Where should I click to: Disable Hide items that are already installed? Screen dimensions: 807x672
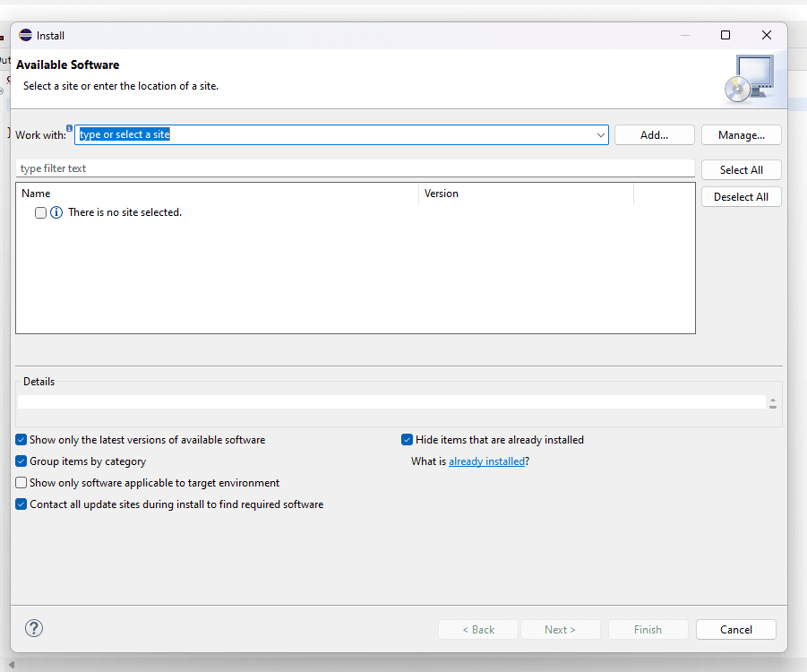[407, 440]
